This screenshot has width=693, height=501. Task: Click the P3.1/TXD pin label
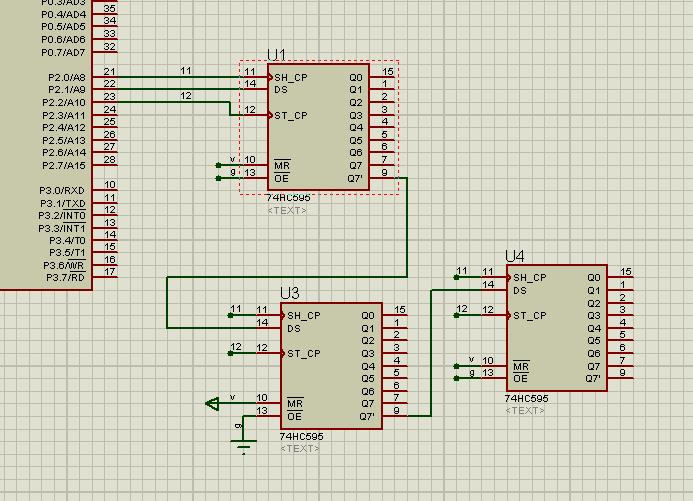pyautogui.click(x=63, y=204)
